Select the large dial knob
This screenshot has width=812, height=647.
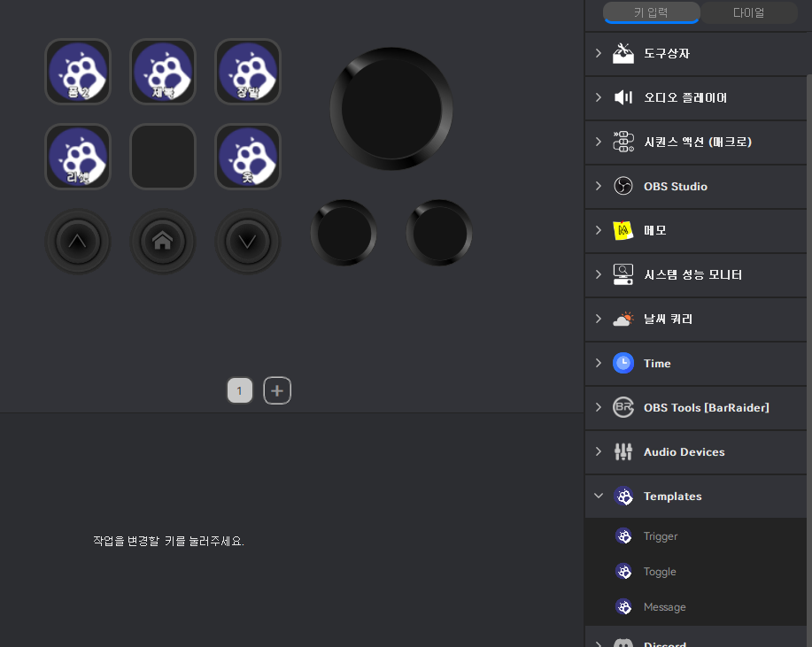point(391,109)
